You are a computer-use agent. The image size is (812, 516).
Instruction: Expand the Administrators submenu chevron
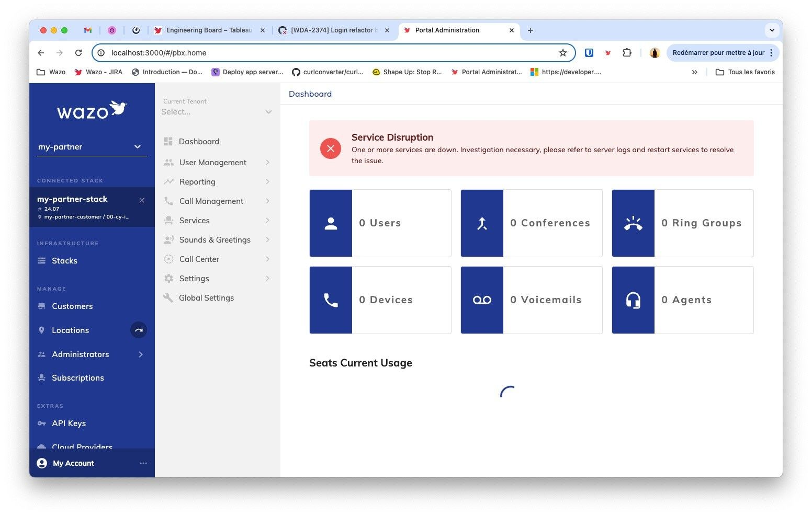coord(141,354)
